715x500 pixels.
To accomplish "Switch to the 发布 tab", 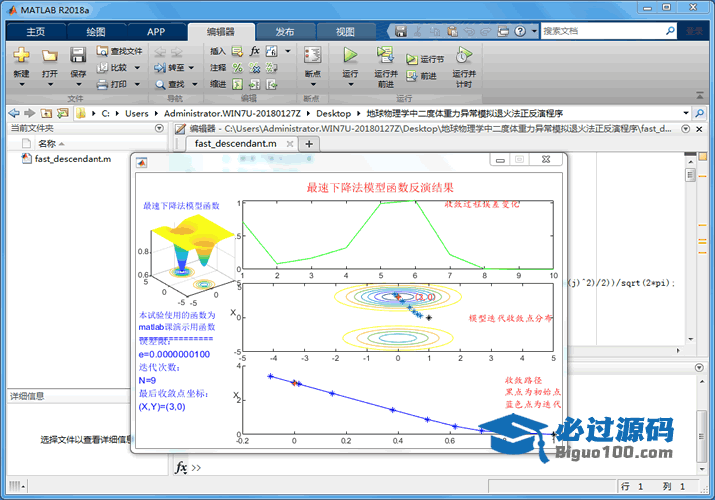I will click(x=285, y=31).
